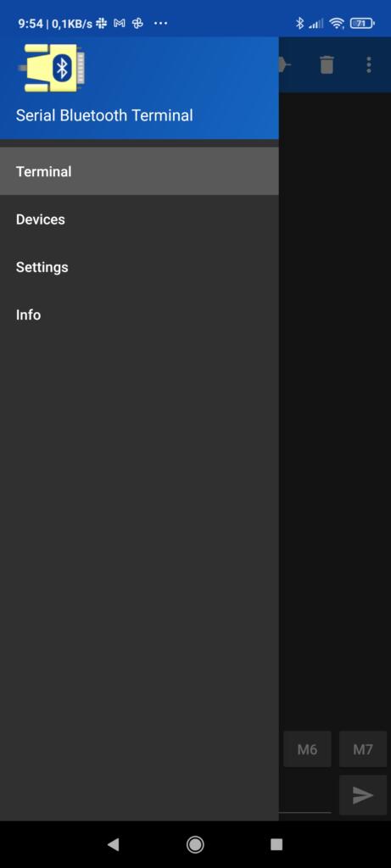Open Settings from the drawer menu
This screenshot has height=868, width=391.
[139, 267]
